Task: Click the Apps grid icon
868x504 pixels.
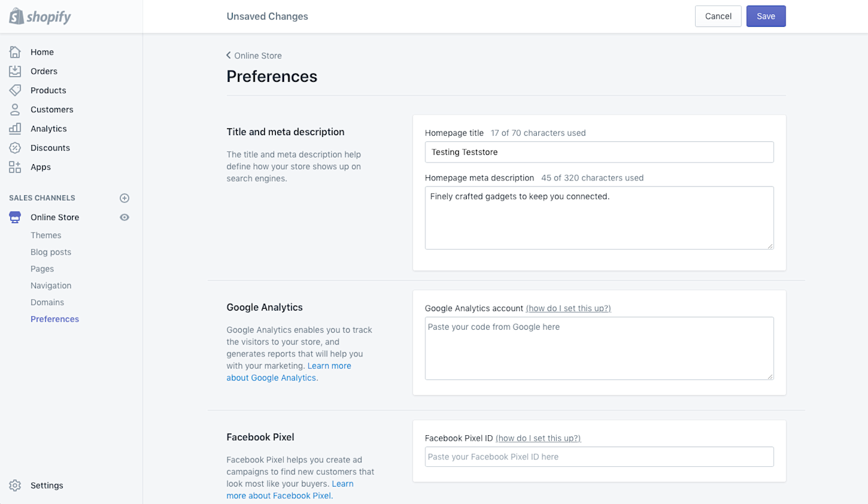Action: [x=15, y=167]
